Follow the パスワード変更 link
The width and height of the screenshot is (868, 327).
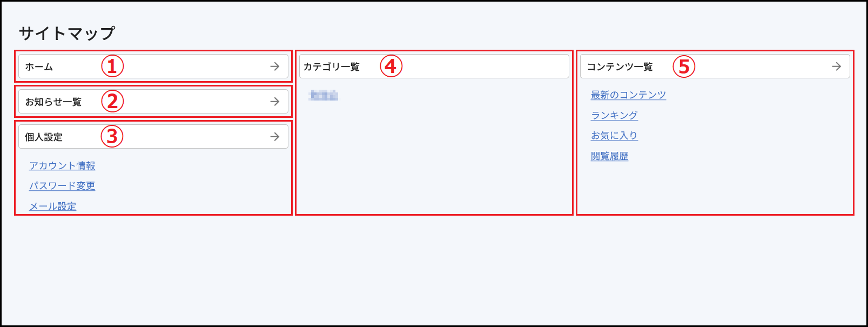point(62,186)
